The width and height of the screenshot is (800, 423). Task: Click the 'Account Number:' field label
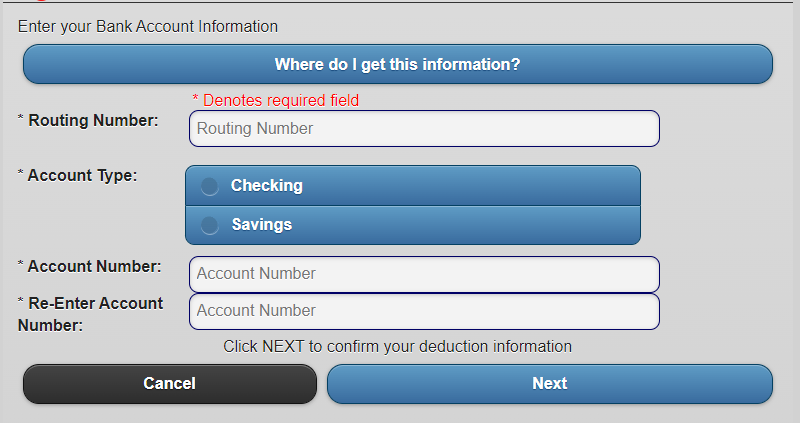(x=94, y=266)
